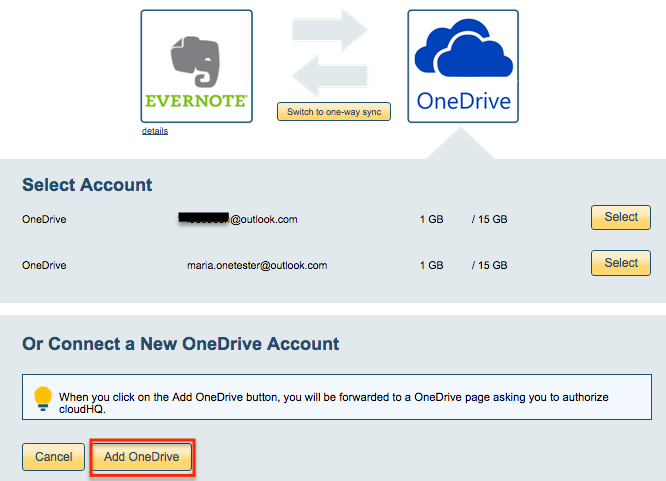Open the details link under Evernote
Image resolution: width=666 pixels, height=481 pixels.
coord(155,131)
